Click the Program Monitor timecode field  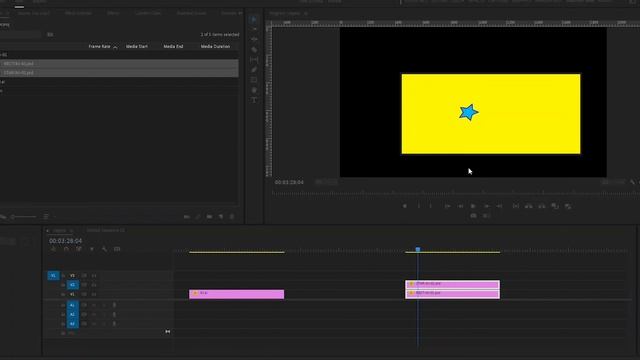coord(289,182)
